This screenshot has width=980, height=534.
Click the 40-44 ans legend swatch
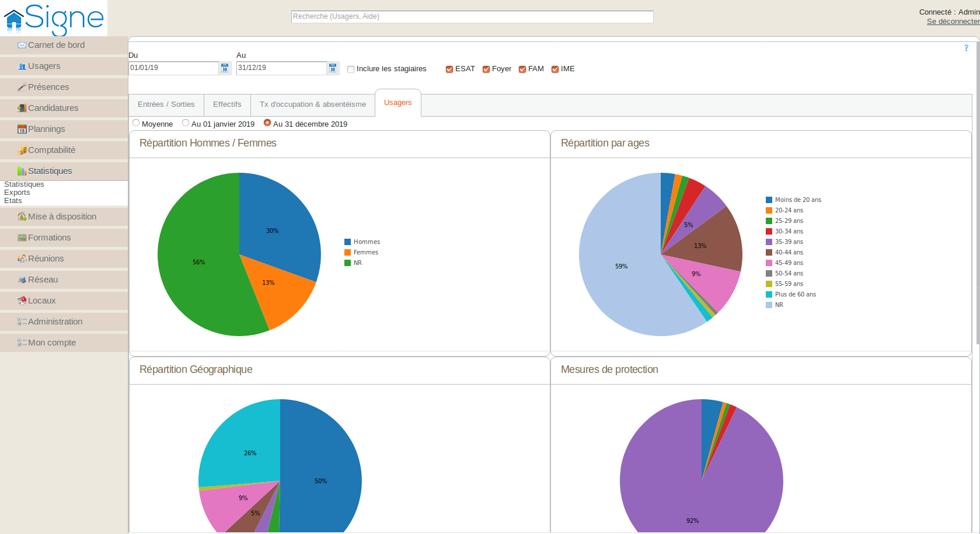pyautogui.click(x=769, y=252)
